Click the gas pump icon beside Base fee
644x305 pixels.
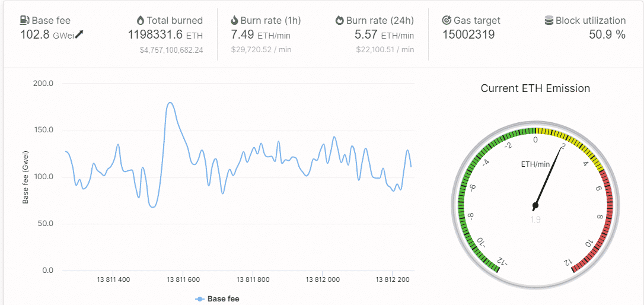pyautogui.click(x=25, y=20)
